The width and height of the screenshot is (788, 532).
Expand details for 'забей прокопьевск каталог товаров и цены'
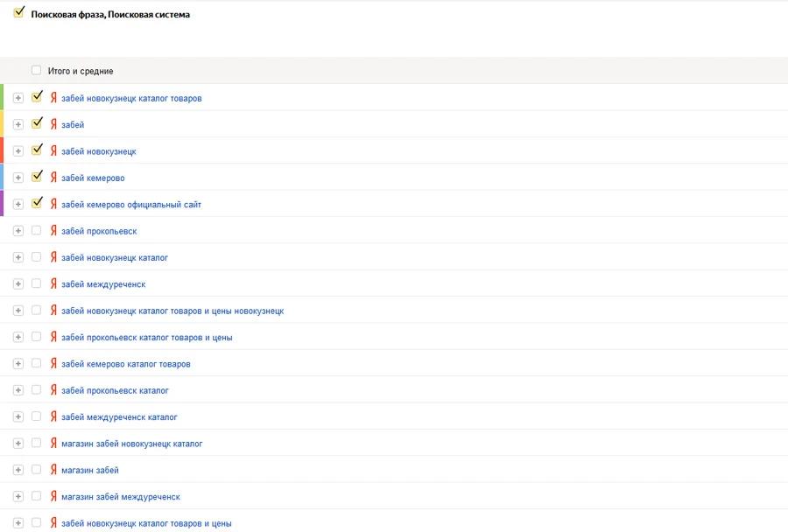coord(18,337)
